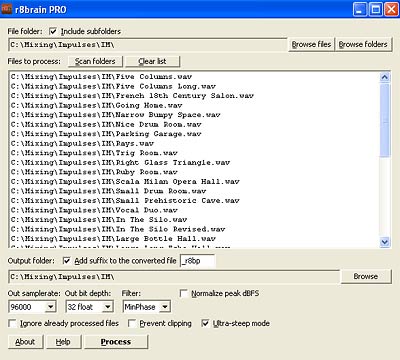Click the file list scrollbar thumb

385,120
